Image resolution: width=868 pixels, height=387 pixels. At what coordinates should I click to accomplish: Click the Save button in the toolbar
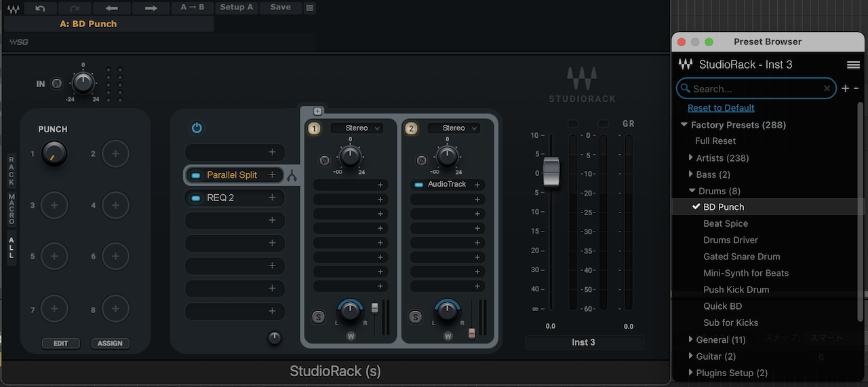click(x=280, y=7)
